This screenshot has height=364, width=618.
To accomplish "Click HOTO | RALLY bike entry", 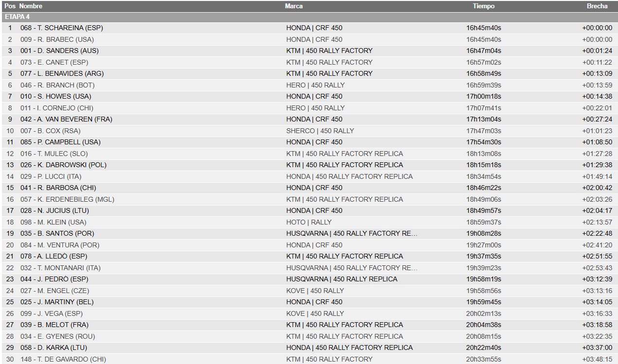I will pyautogui.click(x=309, y=222).
